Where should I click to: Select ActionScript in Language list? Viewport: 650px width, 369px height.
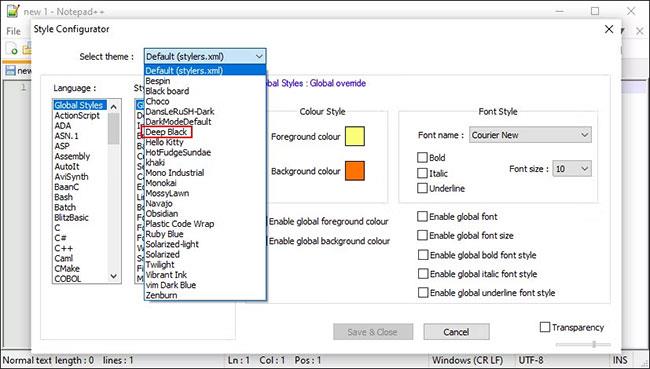click(x=77, y=115)
